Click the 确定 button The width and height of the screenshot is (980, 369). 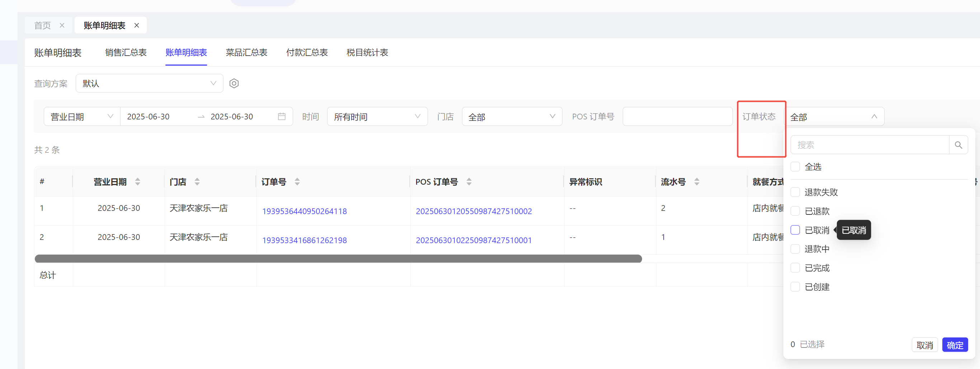point(955,345)
